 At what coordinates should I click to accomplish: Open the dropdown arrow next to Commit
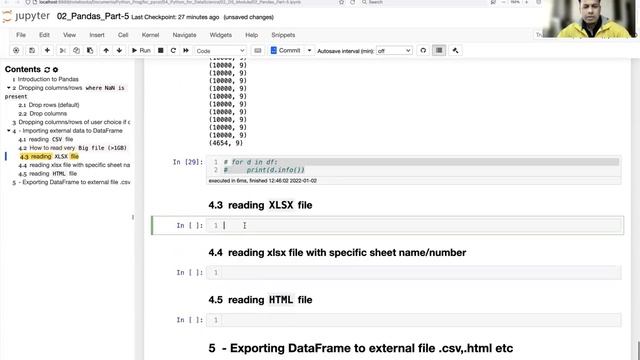click(309, 50)
